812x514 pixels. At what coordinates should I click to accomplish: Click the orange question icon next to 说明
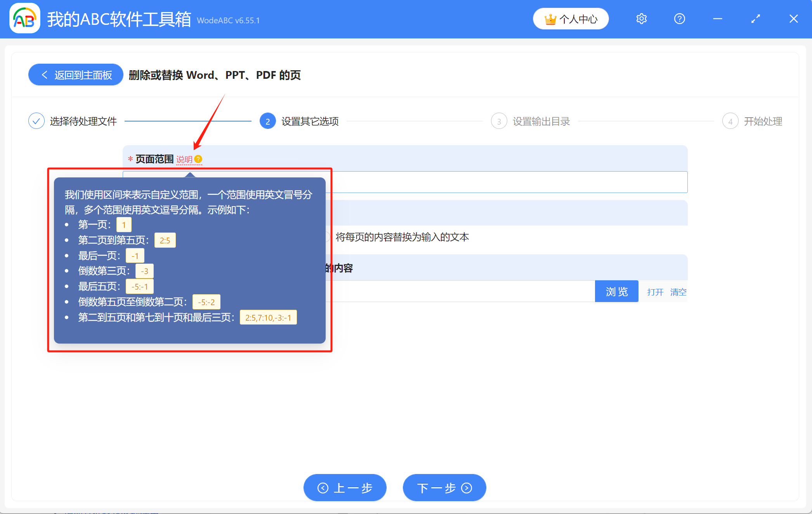click(x=199, y=159)
